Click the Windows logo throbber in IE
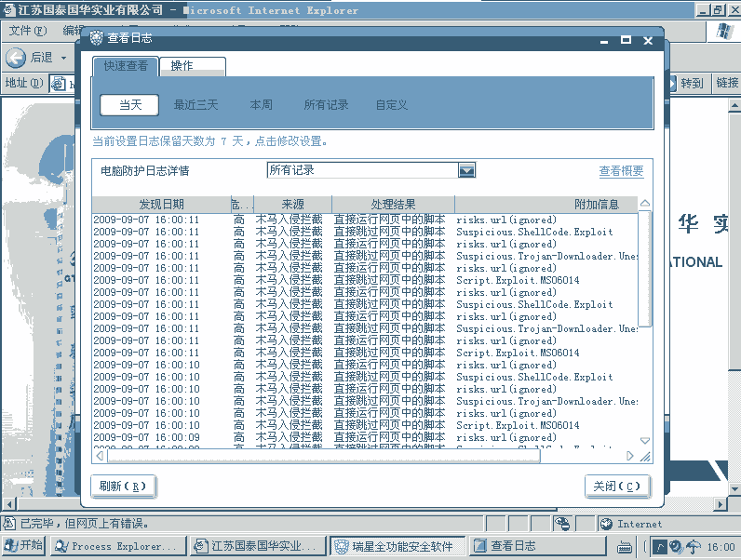This screenshot has height=560, width=741. (x=724, y=32)
